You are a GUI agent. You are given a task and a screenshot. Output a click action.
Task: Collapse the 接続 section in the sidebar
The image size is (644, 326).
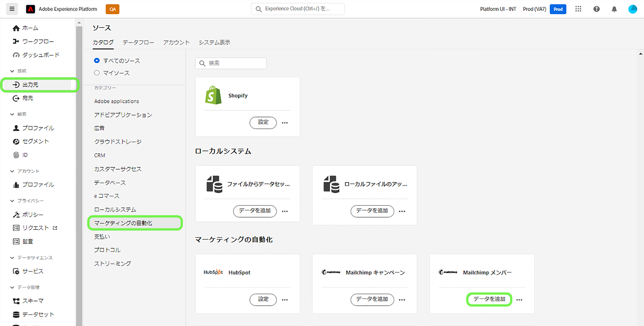[12, 71]
